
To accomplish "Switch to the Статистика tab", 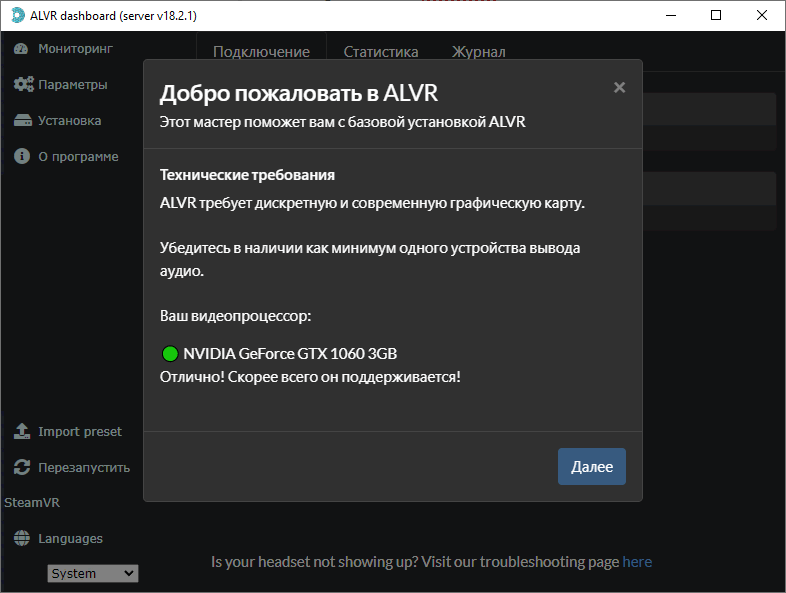I will pyautogui.click(x=381, y=52).
